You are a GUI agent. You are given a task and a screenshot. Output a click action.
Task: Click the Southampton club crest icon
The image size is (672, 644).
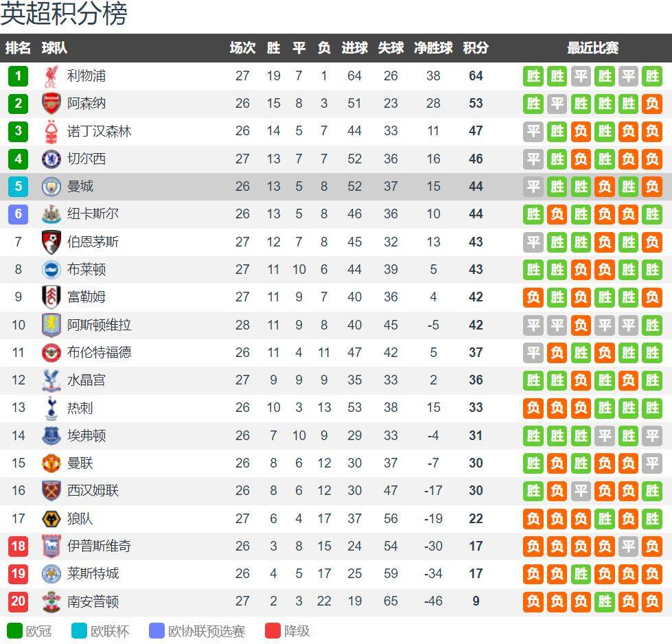tap(51, 601)
